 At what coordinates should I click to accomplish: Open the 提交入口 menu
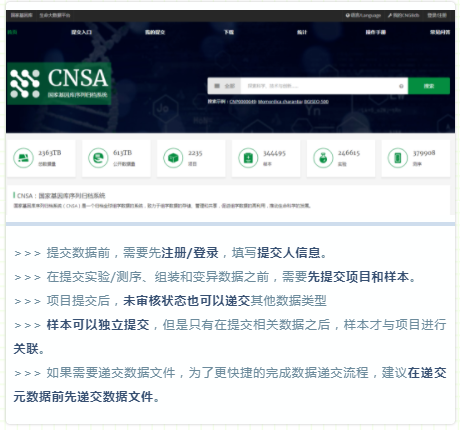[x=81, y=32]
